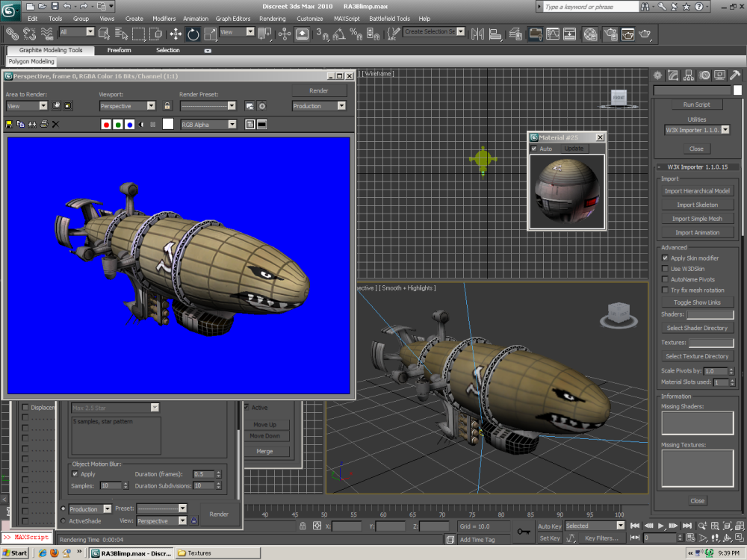Viewport: 747px width, 560px height.
Task: Open the Curve Editor icon
Action: (553, 34)
